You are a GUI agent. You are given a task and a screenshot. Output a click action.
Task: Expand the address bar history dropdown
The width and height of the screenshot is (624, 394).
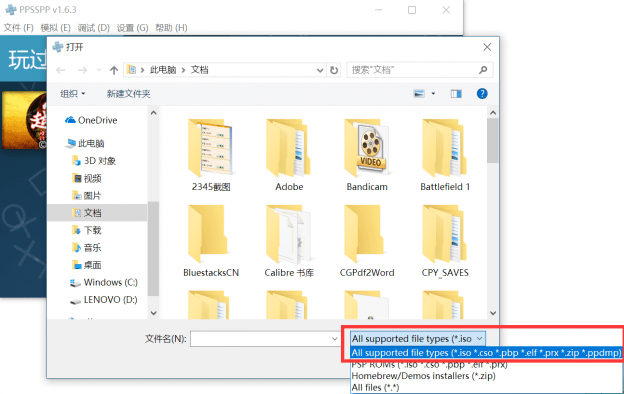[320, 70]
